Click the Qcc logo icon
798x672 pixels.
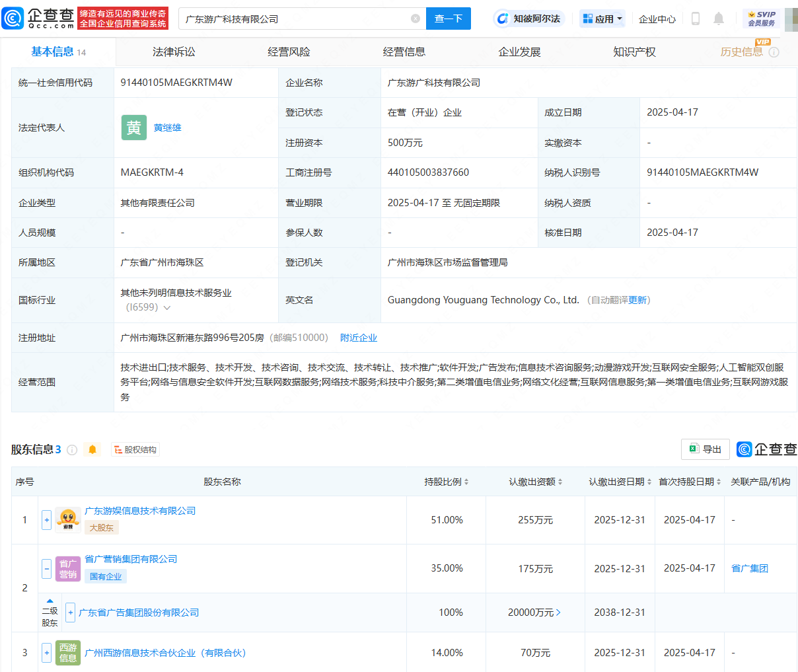(13, 19)
